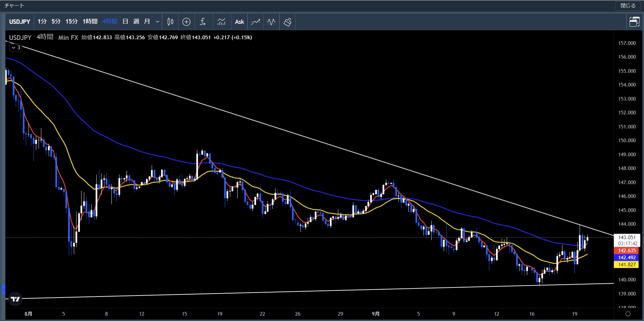Screen dimensions: 644x321
Task: Click the waveform pattern tool icon
Action: tap(271, 22)
